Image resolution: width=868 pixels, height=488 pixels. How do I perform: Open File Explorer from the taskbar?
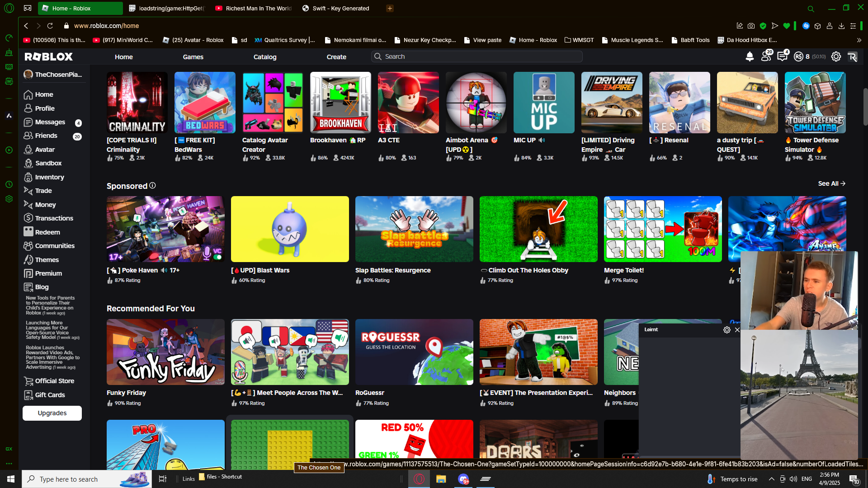pyautogui.click(x=441, y=479)
